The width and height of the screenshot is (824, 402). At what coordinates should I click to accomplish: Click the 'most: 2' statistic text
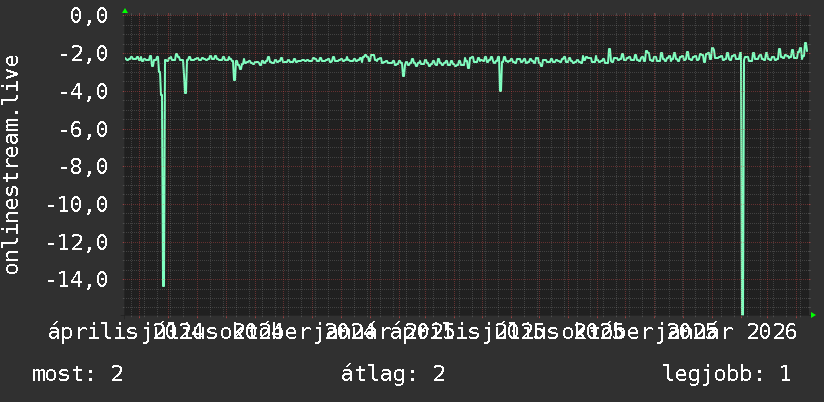tap(78, 374)
